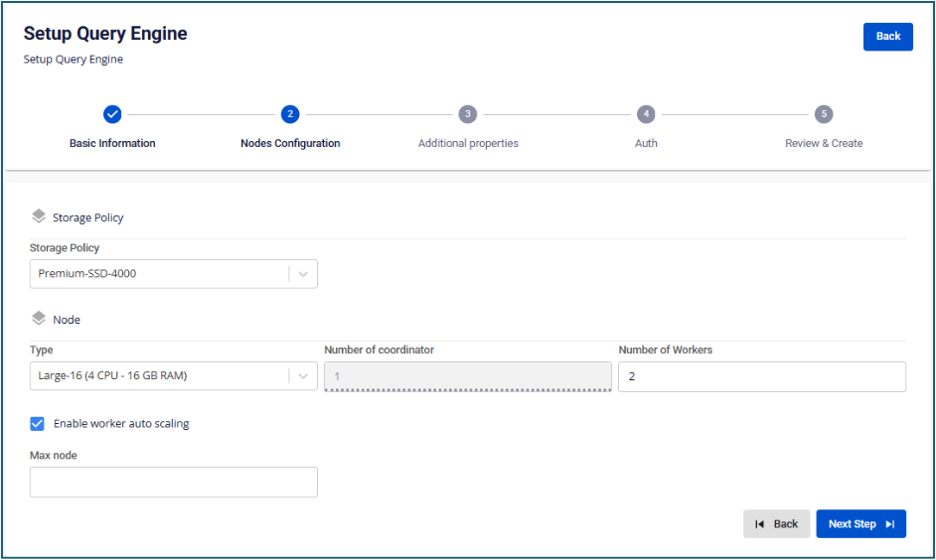This screenshot has width=936, height=560.
Task: Open the Review & Create step label
Action: click(824, 143)
